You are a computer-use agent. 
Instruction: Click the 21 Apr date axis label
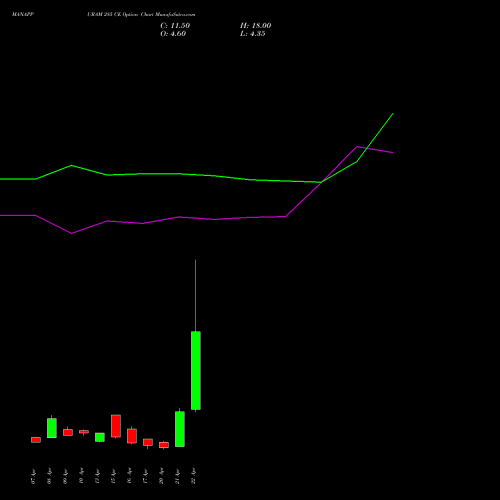[x=177, y=477]
